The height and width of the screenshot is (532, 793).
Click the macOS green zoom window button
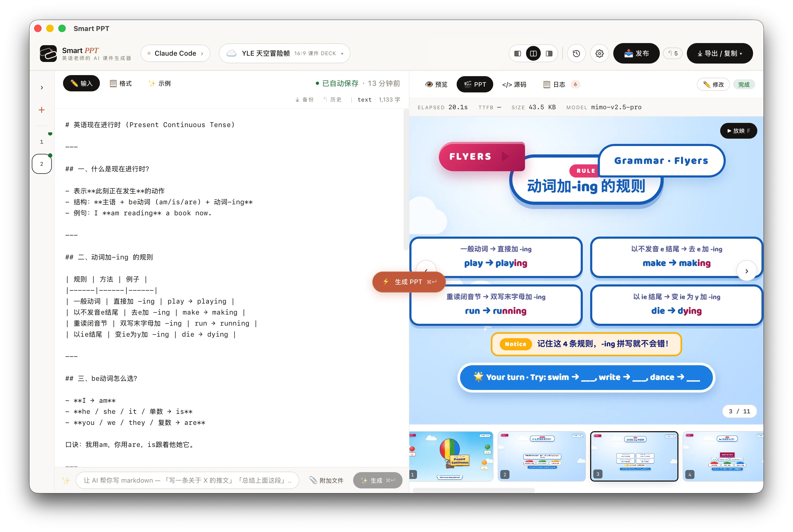pos(62,29)
